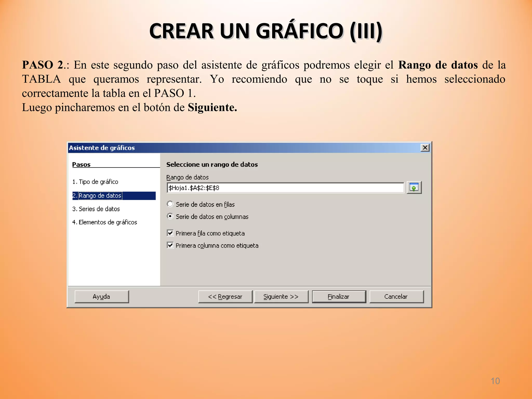
Task: Go back with '<< Regresar' button
Action: pos(225,297)
